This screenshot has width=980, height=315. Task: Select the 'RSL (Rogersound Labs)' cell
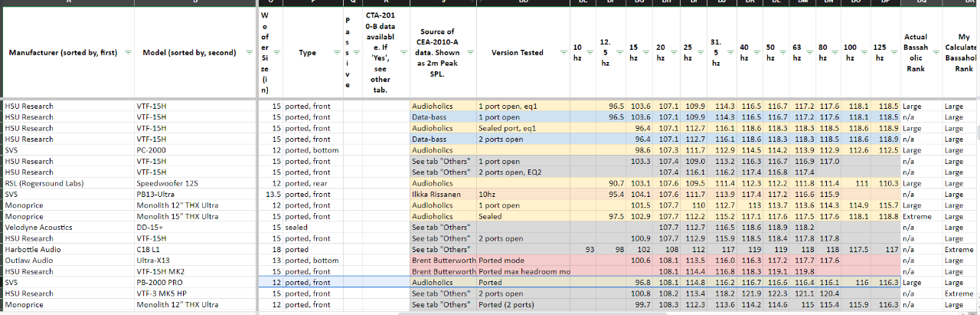pos(67,183)
